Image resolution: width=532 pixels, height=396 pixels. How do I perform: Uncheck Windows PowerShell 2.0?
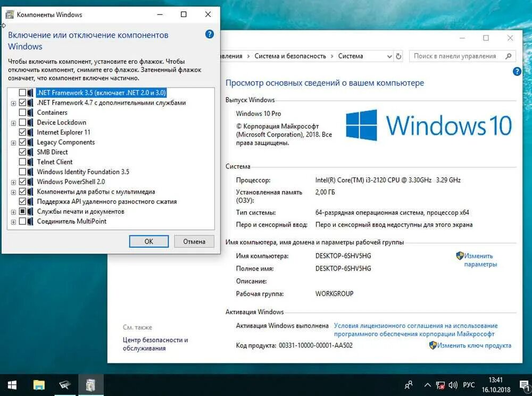22,182
